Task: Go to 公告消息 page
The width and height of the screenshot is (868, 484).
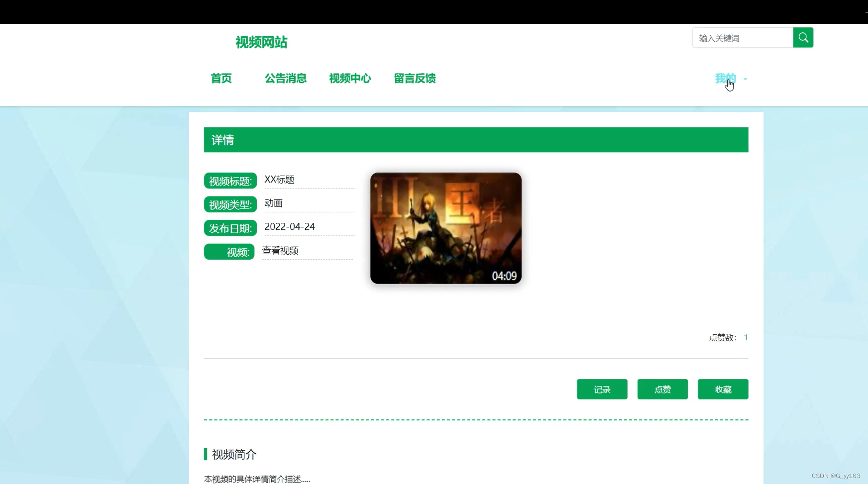Action: [286, 79]
